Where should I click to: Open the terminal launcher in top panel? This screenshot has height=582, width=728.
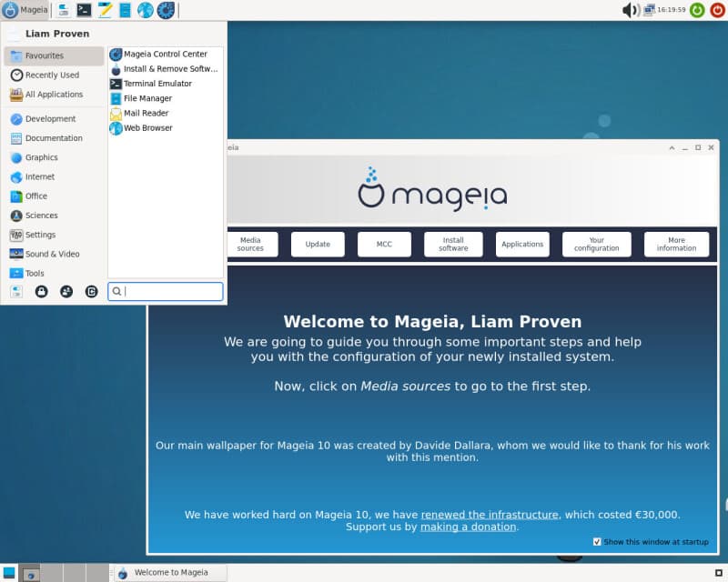[x=84, y=10]
